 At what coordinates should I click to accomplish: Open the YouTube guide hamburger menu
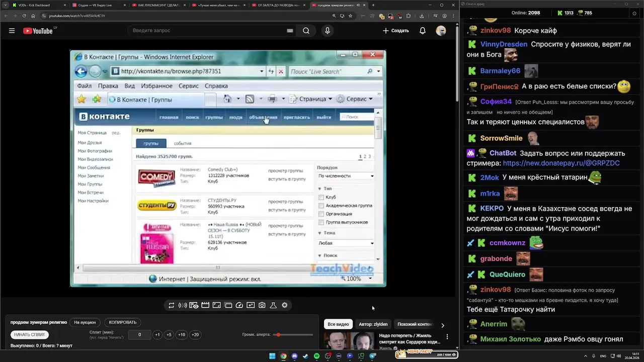pyautogui.click(x=12, y=31)
